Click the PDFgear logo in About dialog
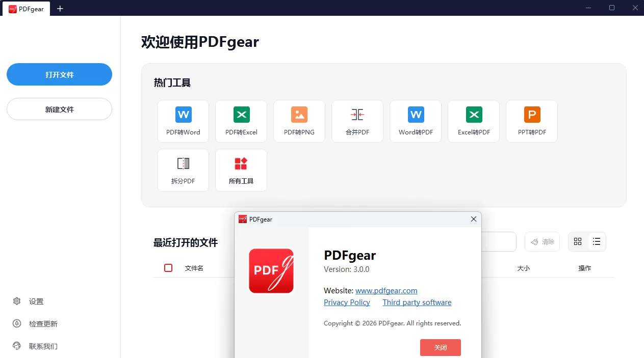644x358 pixels. point(271,271)
